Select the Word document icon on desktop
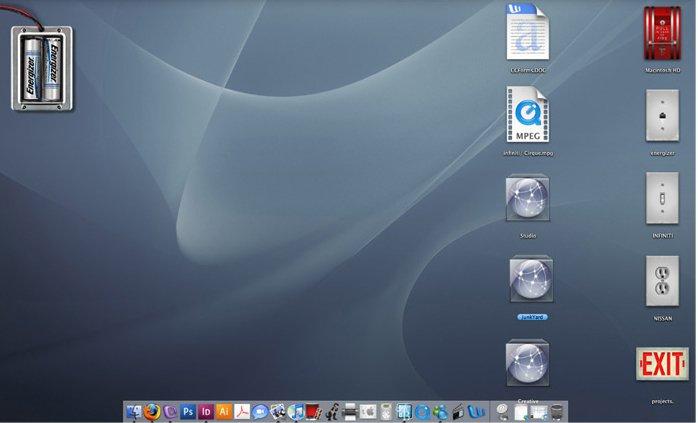 click(x=528, y=32)
